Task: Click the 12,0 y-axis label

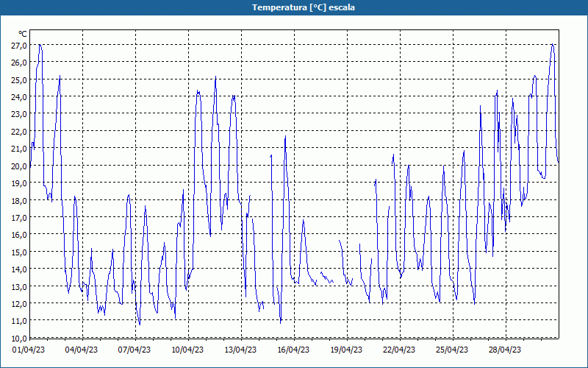Action: coord(20,304)
